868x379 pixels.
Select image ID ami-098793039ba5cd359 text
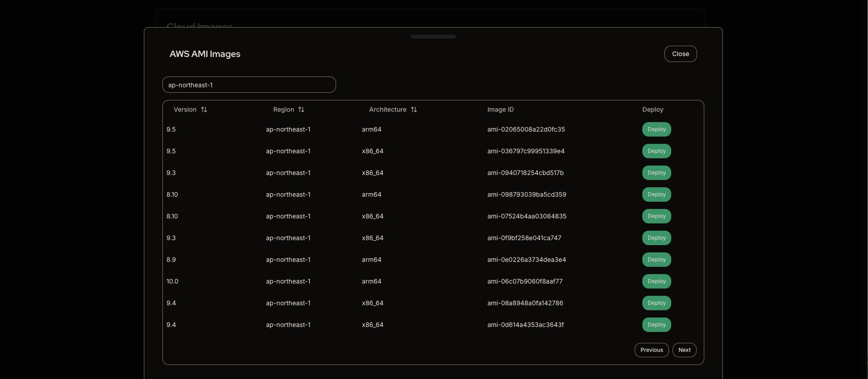coord(526,194)
